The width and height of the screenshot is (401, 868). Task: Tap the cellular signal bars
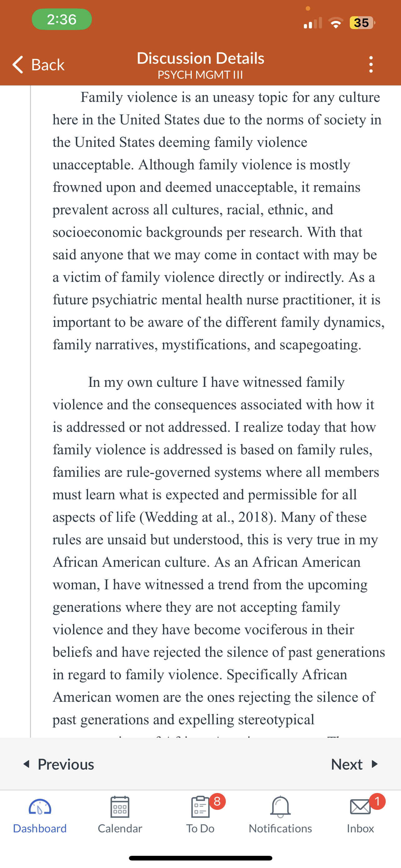tap(312, 23)
